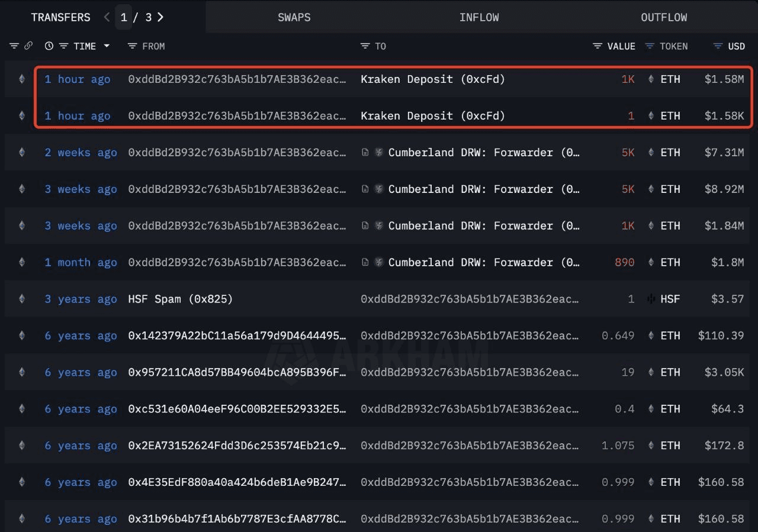Click the Cumberland logo icon in the $8.92M row
Viewport: 758px width, 532px height.
pyautogui.click(x=379, y=189)
